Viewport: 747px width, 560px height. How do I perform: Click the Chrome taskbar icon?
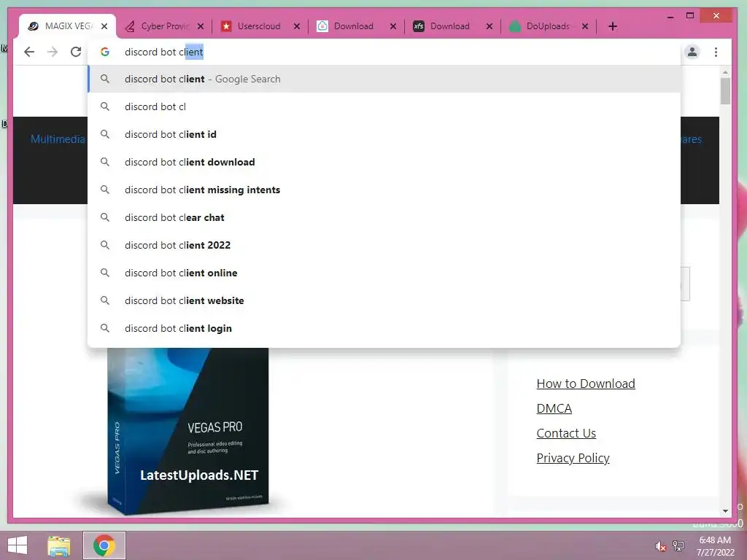click(104, 545)
